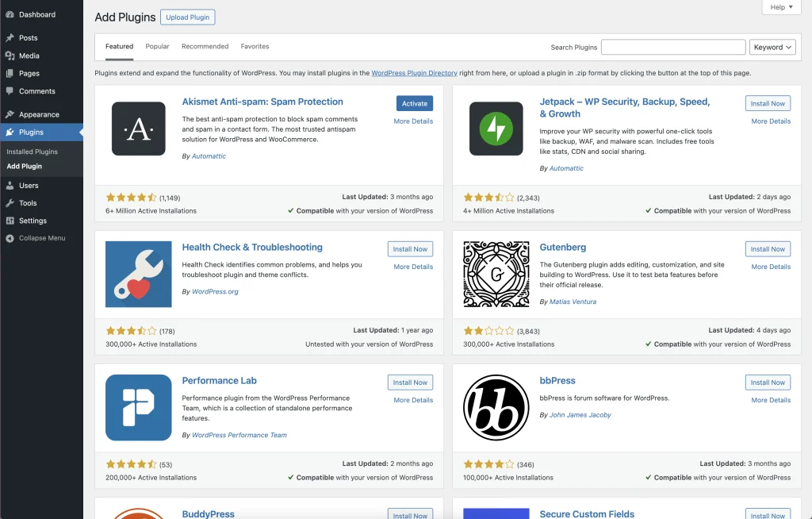Click the Comments bubble icon
812x519 pixels.
point(10,90)
